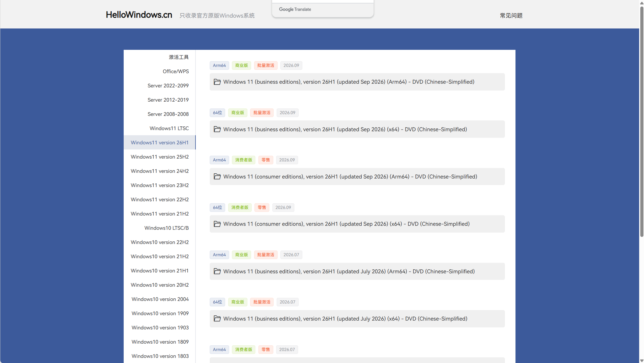The image size is (644, 363).
Task: Expand Windows 11 consumer editions Sep 2026 x64 row
Action: click(x=357, y=224)
